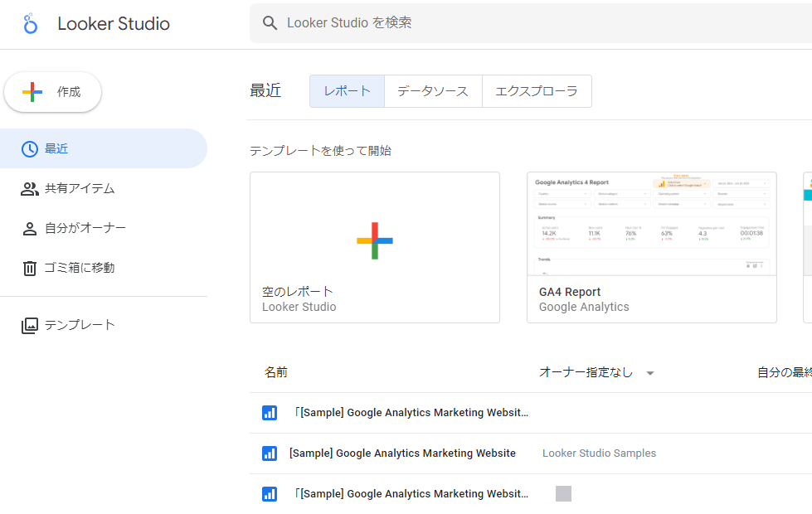812x514 pixels.
Task: Open the partially visible third template card
Action: pos(807,247)
